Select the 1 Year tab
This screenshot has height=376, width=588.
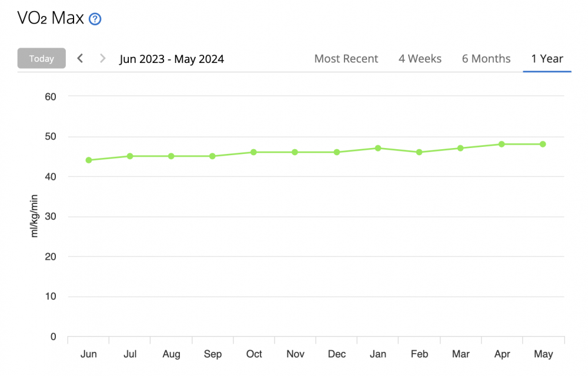[547, 59]
